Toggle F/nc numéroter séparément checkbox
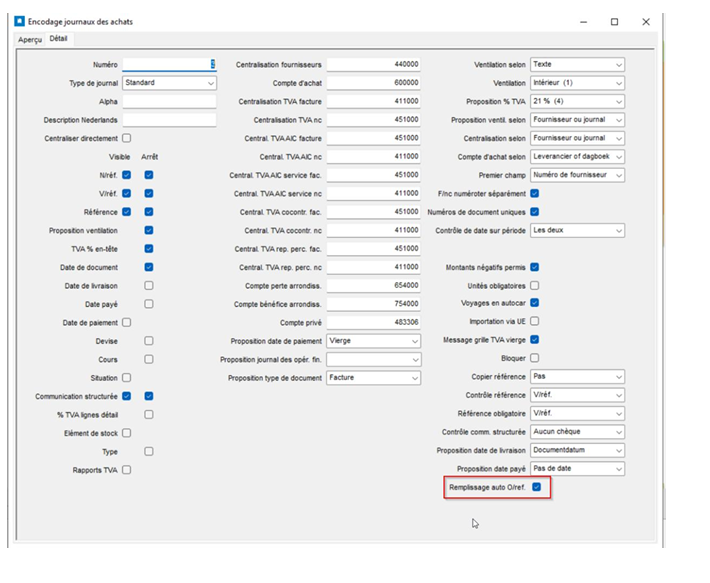 [535, 193]
